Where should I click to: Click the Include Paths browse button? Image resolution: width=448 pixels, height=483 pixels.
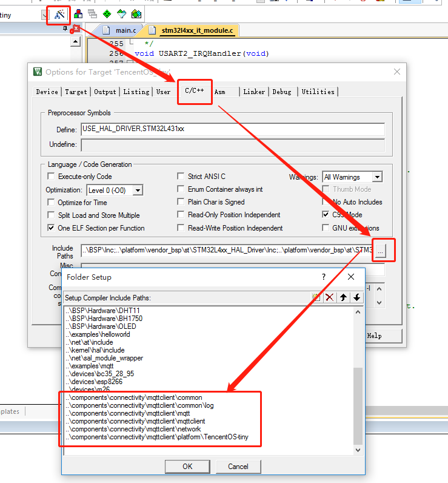click(x=381, y=251)
